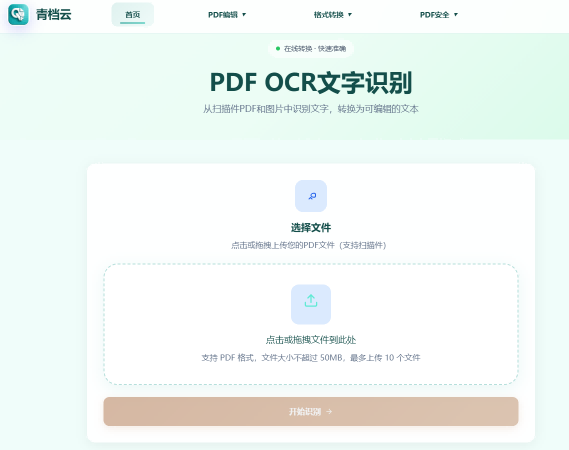Click the PDF OCR文字识别 heading
569x450 pixels.
pyautogui.click(x=311, y=82)
